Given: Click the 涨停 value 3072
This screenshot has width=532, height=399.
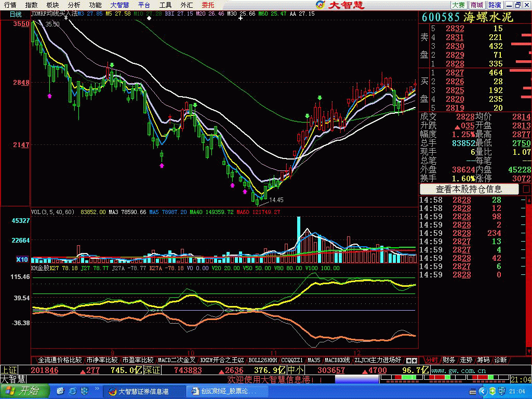Looking at the screenshot, I should coord(522,178).
